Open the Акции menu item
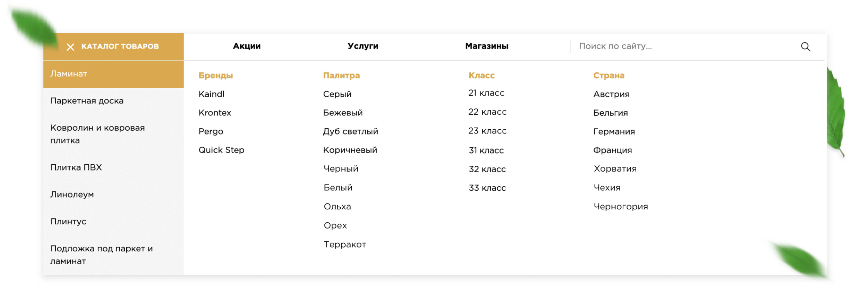This screenshot has height=295, width=868. coord(247,46)
